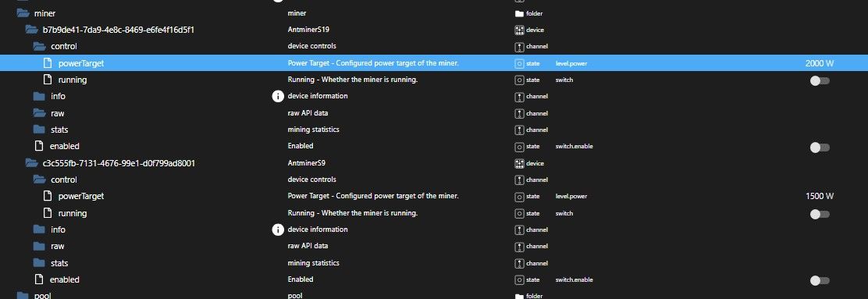The height and width of the screenshot is (299, 868).
Task: Select the highlighted powerTarget label
Action: point(81,63)
